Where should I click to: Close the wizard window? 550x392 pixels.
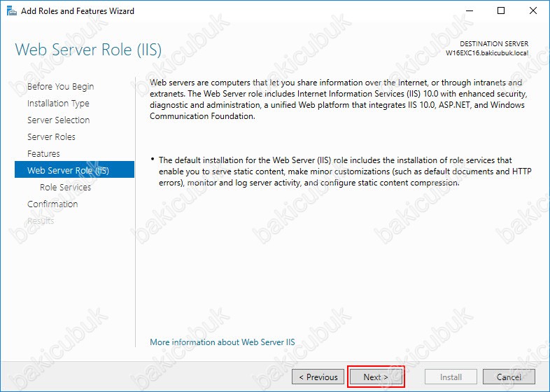(533, 11)
